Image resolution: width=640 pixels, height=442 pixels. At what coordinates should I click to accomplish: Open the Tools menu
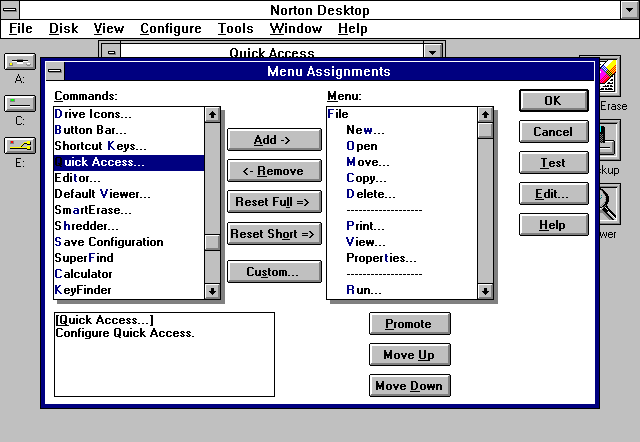(x=236, y=29)
